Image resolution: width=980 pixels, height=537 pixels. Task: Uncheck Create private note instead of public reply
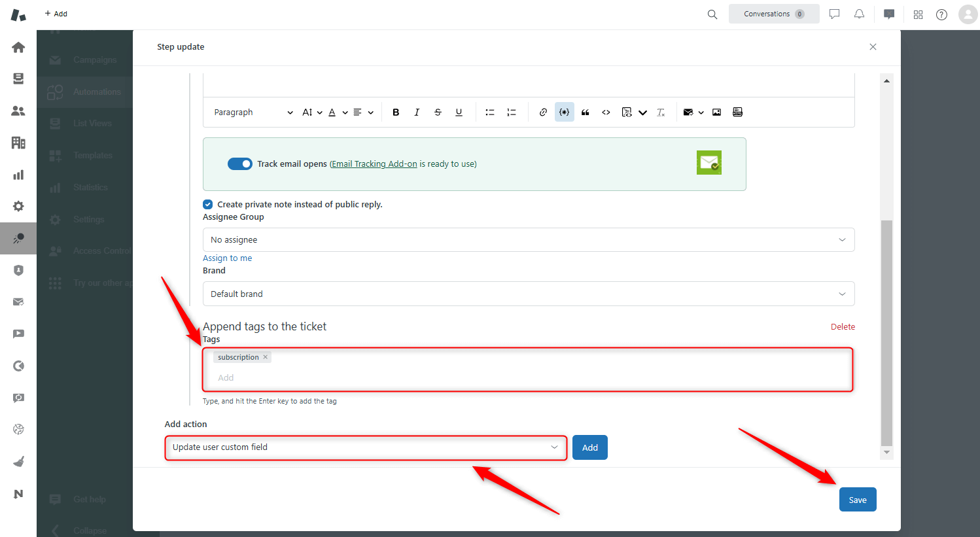click(207, 204)
